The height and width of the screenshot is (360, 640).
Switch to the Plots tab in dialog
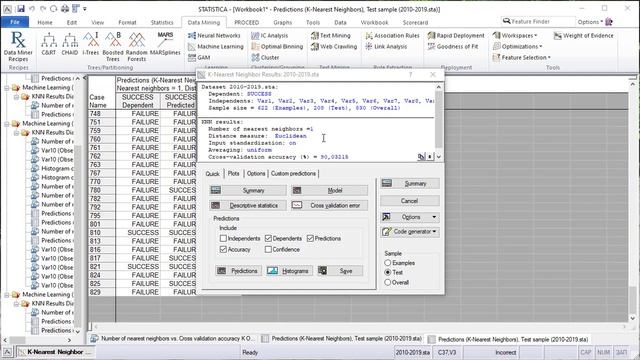[x=233, y=173]
